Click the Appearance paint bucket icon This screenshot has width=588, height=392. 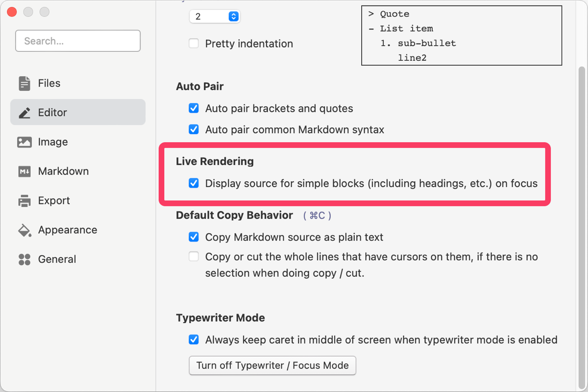(x=24, y=230)
